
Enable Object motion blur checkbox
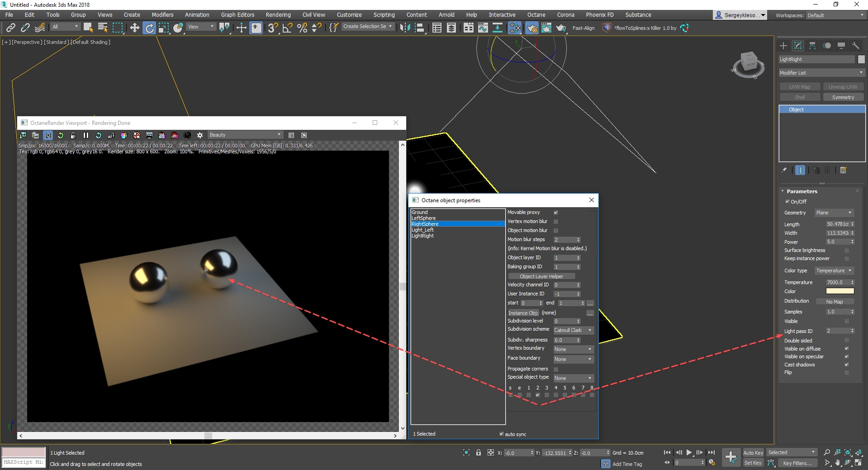(556, 231)
